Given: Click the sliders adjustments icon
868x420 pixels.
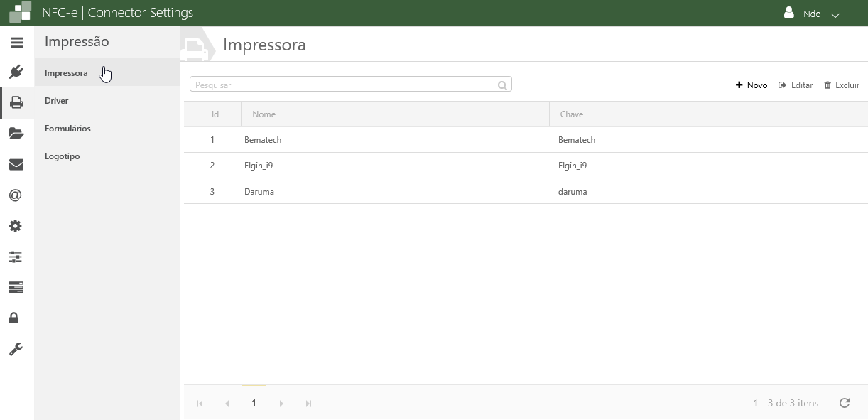Looking at the screenshot, I should tap(16, 257).
